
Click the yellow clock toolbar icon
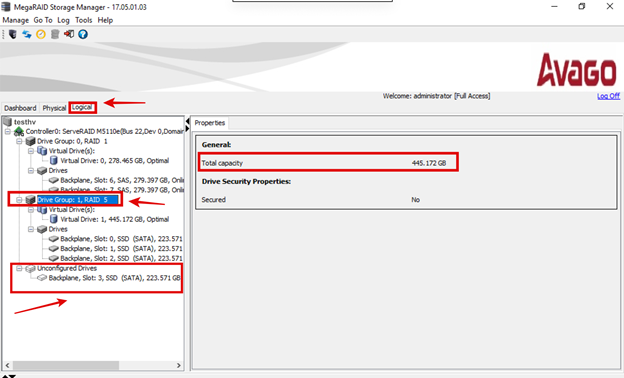click(41, 34)
